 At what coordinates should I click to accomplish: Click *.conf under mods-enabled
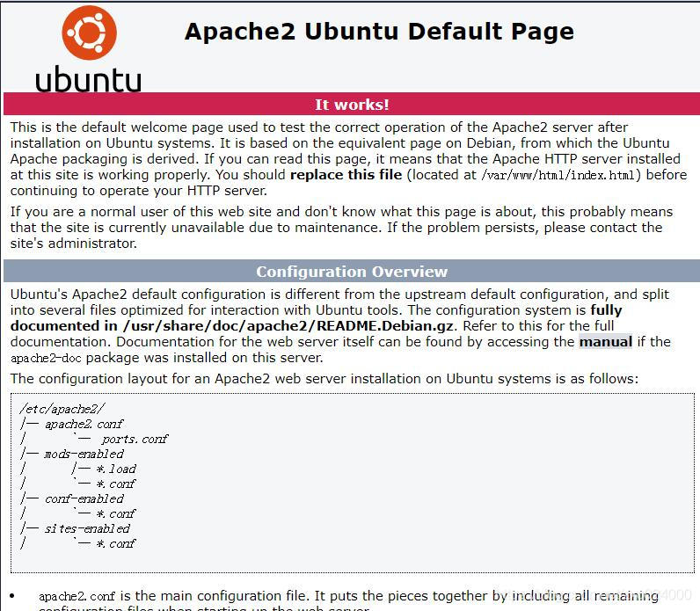(116, 484)
